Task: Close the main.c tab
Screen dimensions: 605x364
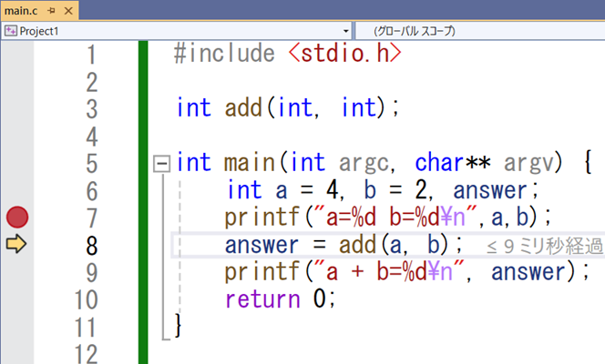Action: click(68, 11)
